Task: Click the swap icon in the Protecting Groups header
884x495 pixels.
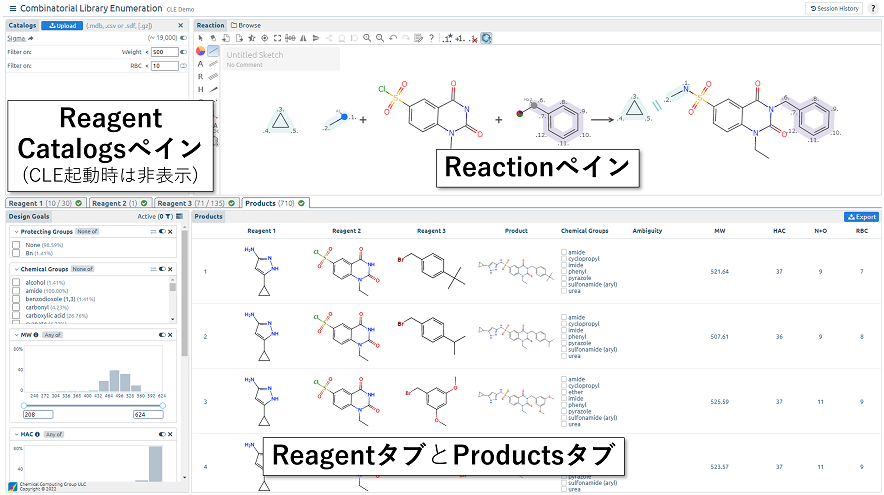Action: coord(153,232)
